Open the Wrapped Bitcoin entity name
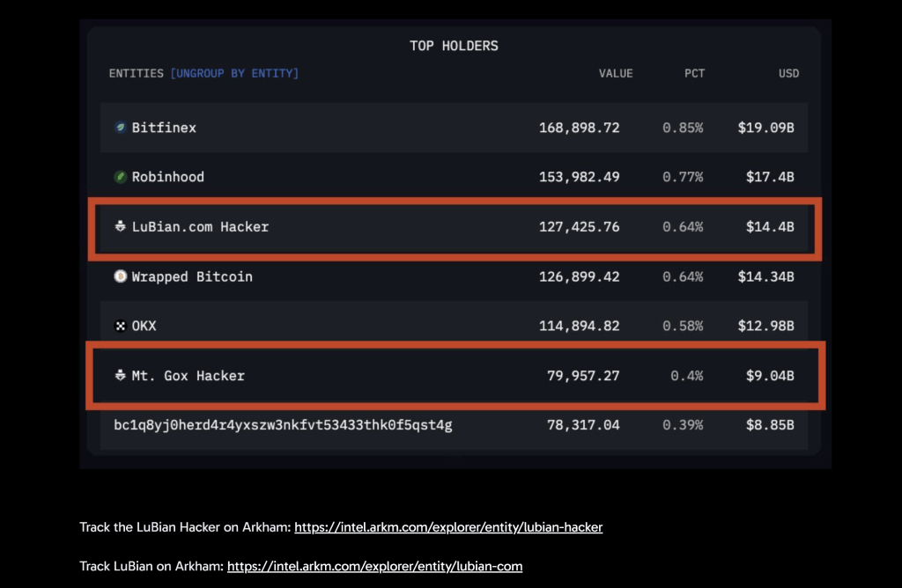Image resolution: width=902 pixels, height=588 pixels. coord(192,276)
